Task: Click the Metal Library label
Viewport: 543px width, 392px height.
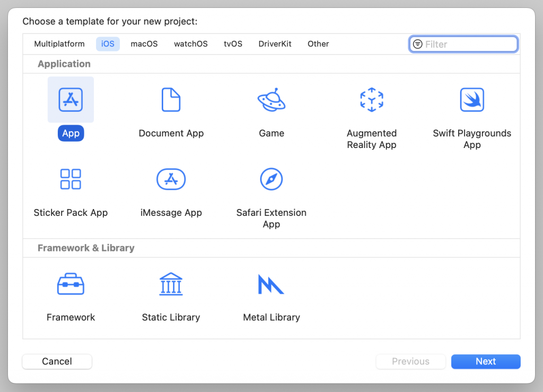Action: click(271, 318)
